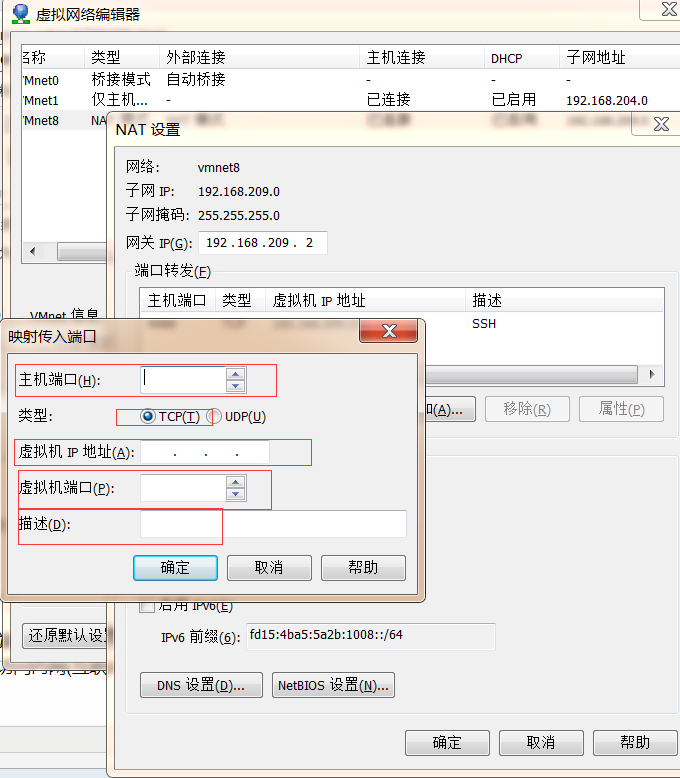This screenshot has height=778, width=680.
Task: Open NetBIOS 设置 dialog
Action: pyautogui.click(x=333, y=685)
